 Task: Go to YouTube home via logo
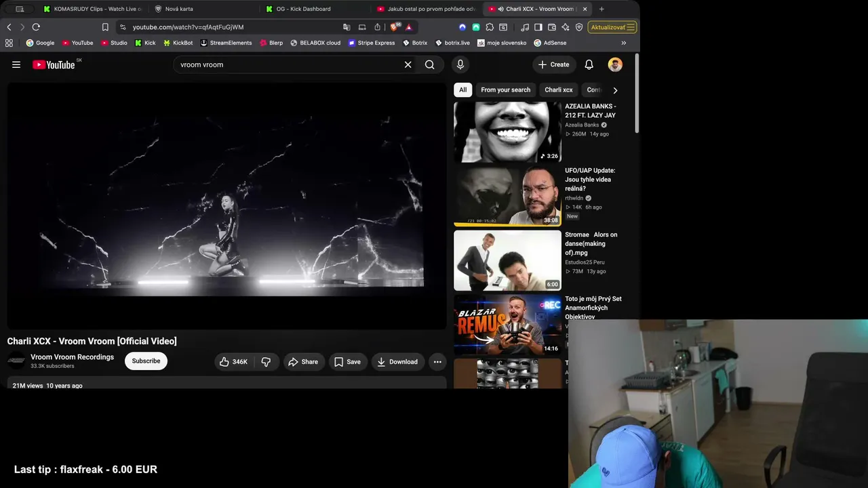(54, 64)
